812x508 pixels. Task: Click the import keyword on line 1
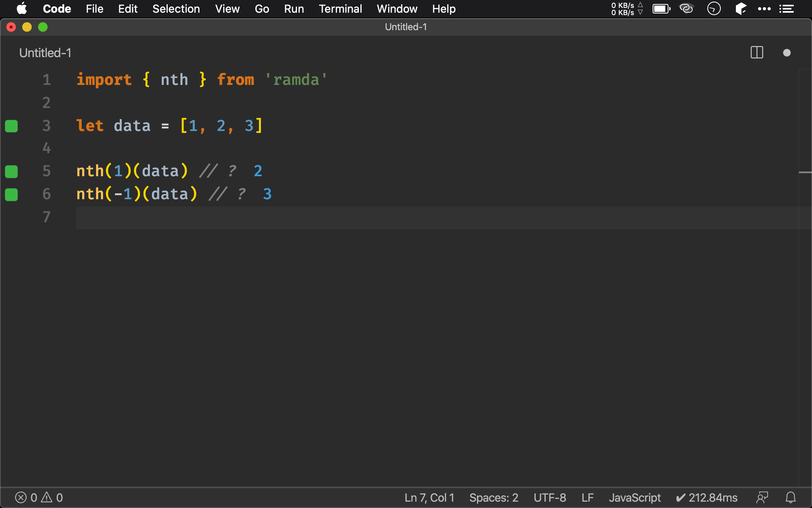[104, 80]
